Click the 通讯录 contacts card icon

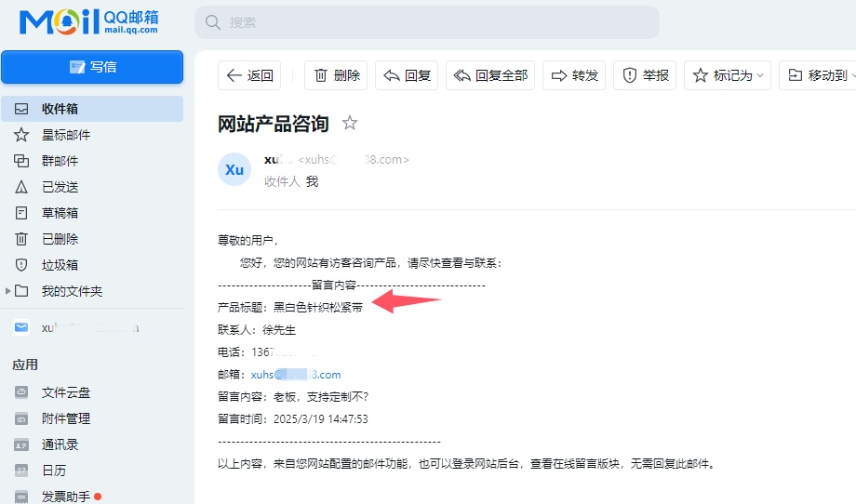pyautogui.click(x=21, y=445)
